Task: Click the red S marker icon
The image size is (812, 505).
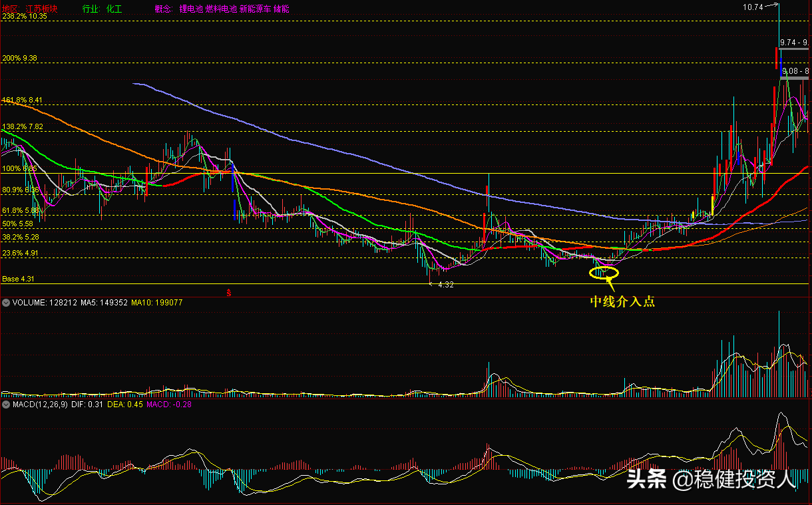Action: [x=230, y=292]
